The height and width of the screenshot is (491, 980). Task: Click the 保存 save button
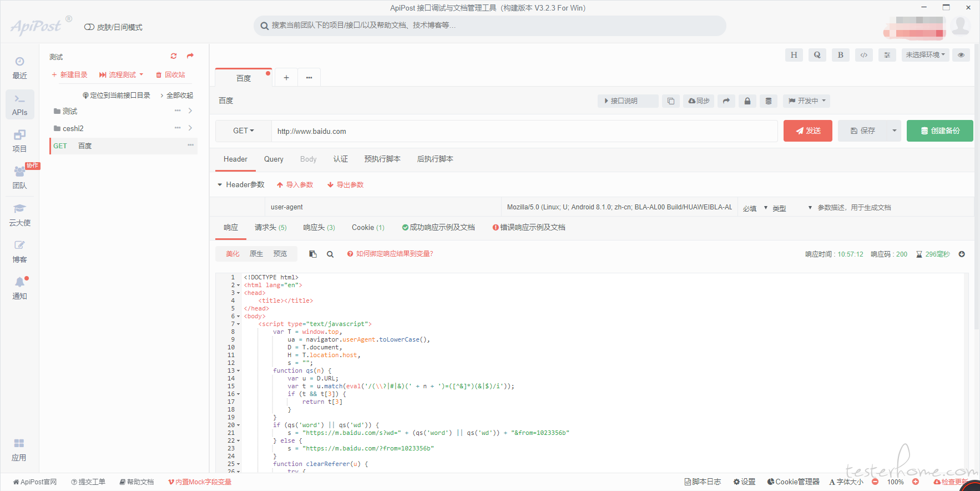pyautogui.click(x=863, y=131)
